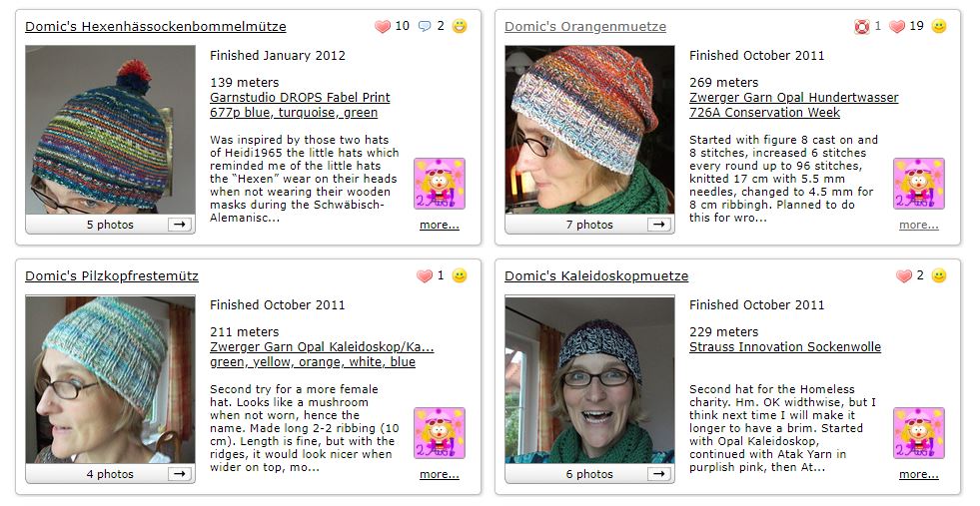Viewport: 980px width, 506px height.
Task: Expand more notes on Orangenmuetze card
Action: (919, 225)
